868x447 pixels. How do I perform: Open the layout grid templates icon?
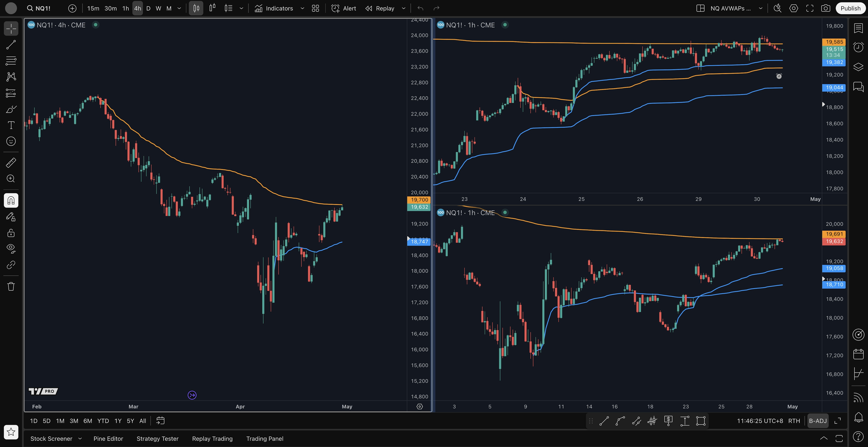point(315,8)
